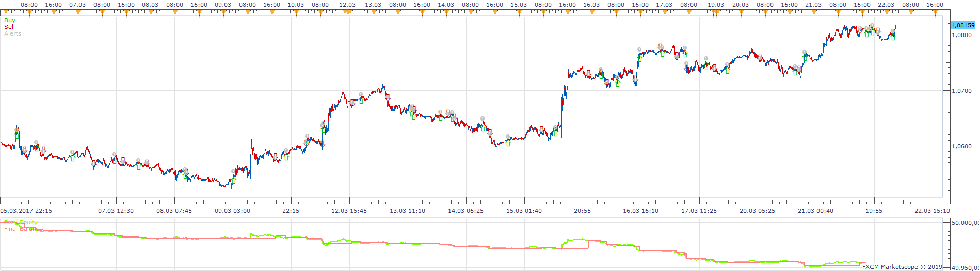Viewport: 980px width, 271px height.
Task: Click the 19:55 bottom axis label
Action: (x=874, y=211)
